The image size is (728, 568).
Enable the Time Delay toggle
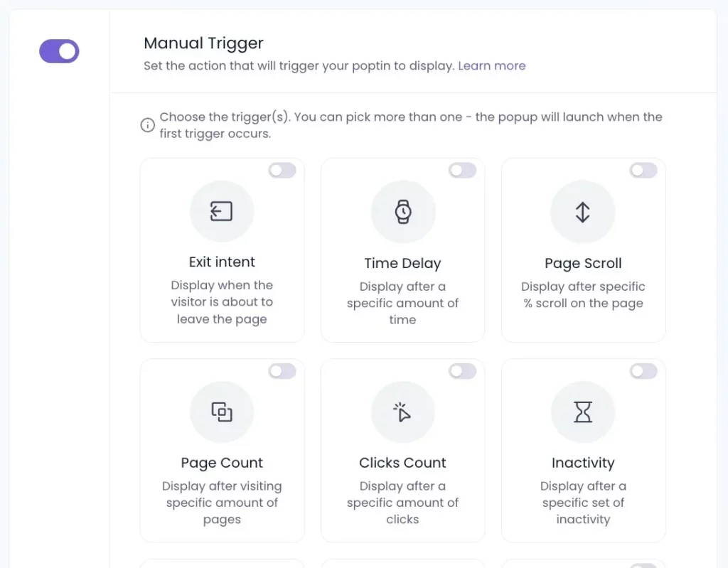click(463, 170)
